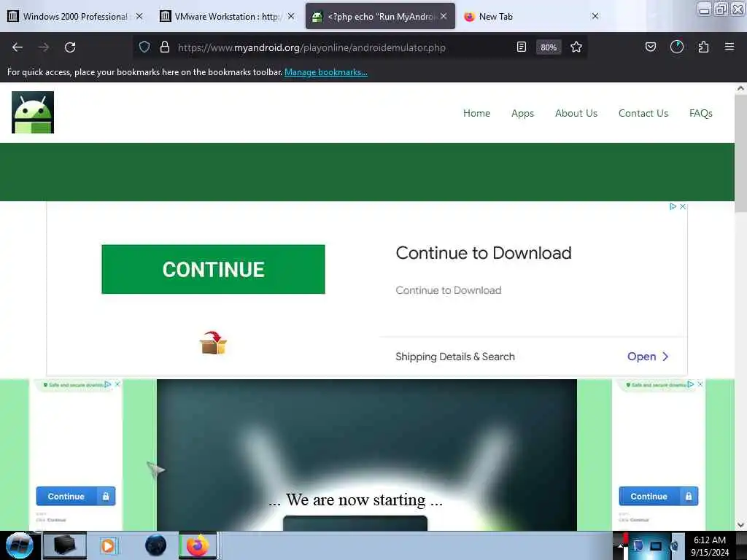Viewport: 747px width, 560px height.
Task: Click the right sidebar Continue button
Action: pyautogui.click(x=659, y=496)
